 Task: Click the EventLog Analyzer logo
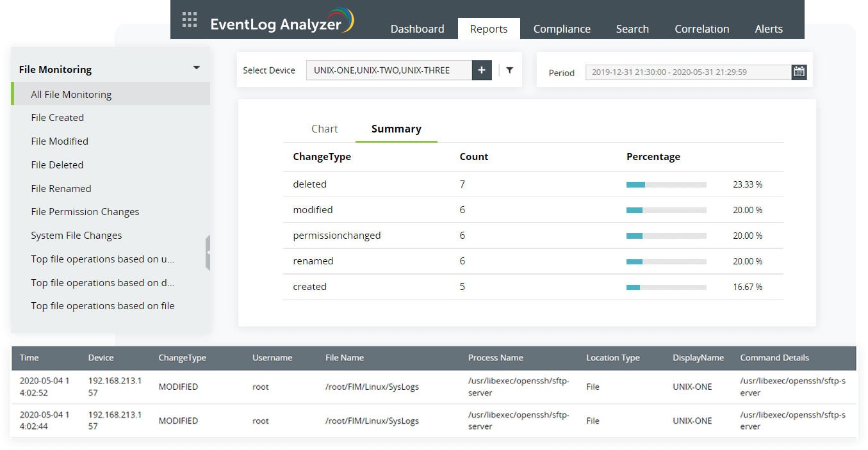[x=282, y=23]
